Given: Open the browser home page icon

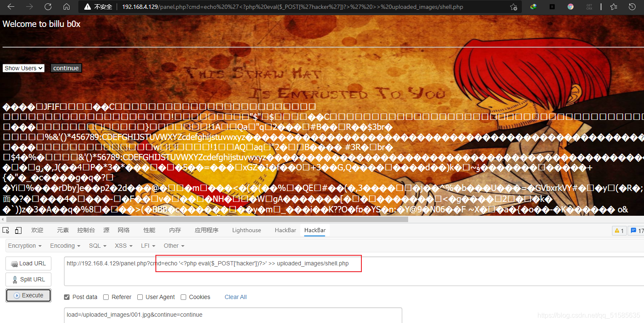Looking at the screenshot, I should click(x=67, y=7).
